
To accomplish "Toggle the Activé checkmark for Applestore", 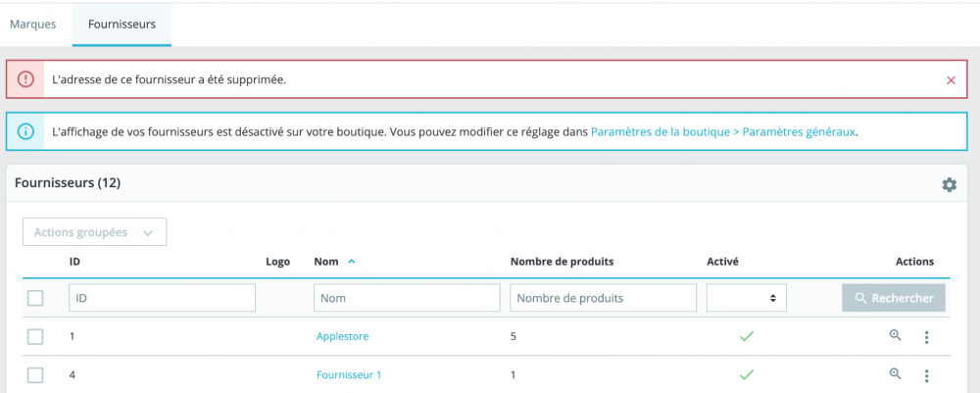I will pos(747,336).
